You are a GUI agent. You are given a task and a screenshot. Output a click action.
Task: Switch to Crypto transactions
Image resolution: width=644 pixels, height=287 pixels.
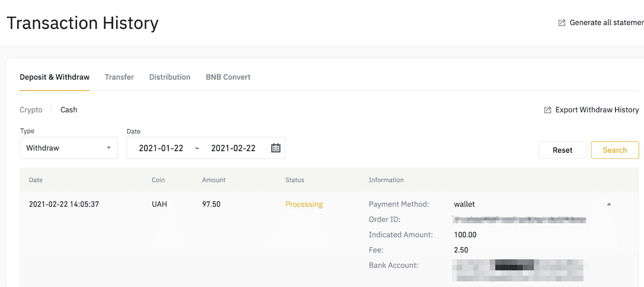[x=31, y=110]
